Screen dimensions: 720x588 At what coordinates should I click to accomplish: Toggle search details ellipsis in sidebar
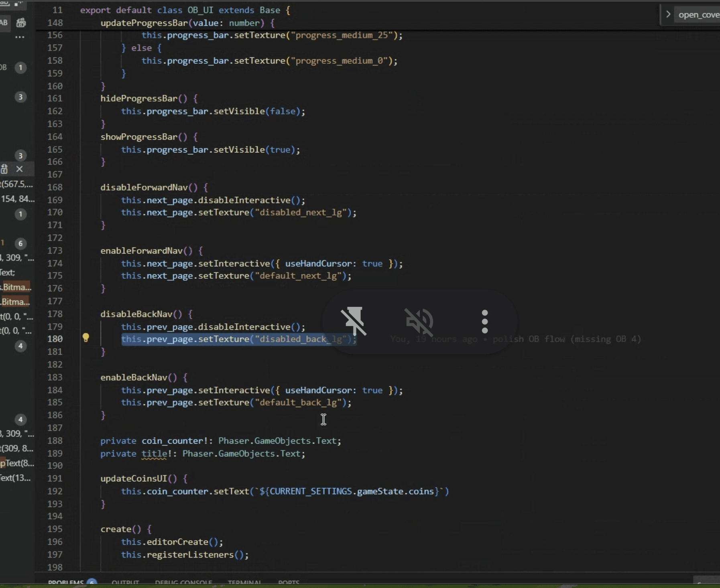click(20, 37)
